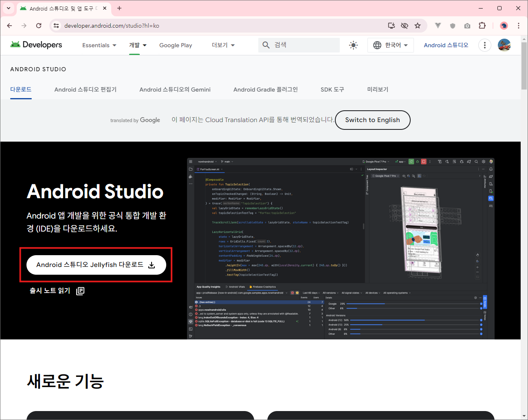Click install app icon in address bar

coord(392,26)
